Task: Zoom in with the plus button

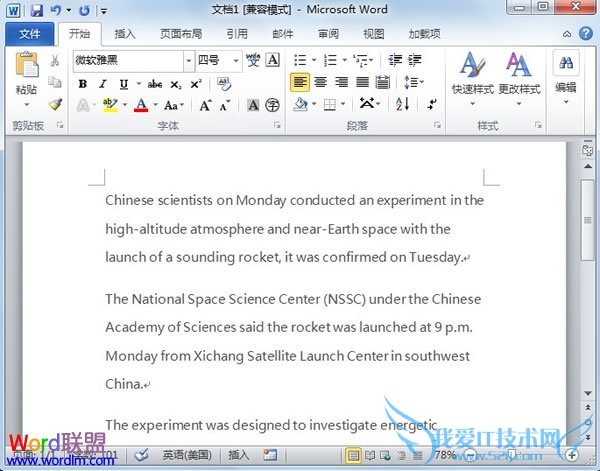Action: pyautogui.click(x=572, y=455)
